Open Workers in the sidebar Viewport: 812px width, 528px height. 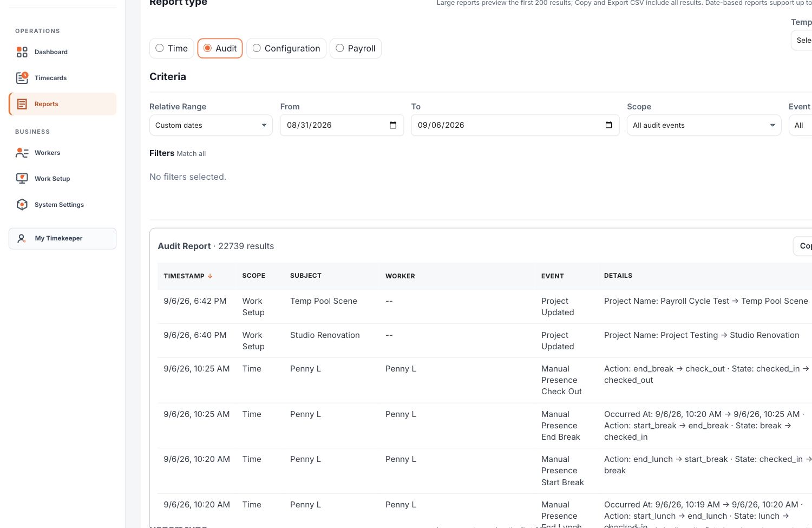(x=63, y=153)
